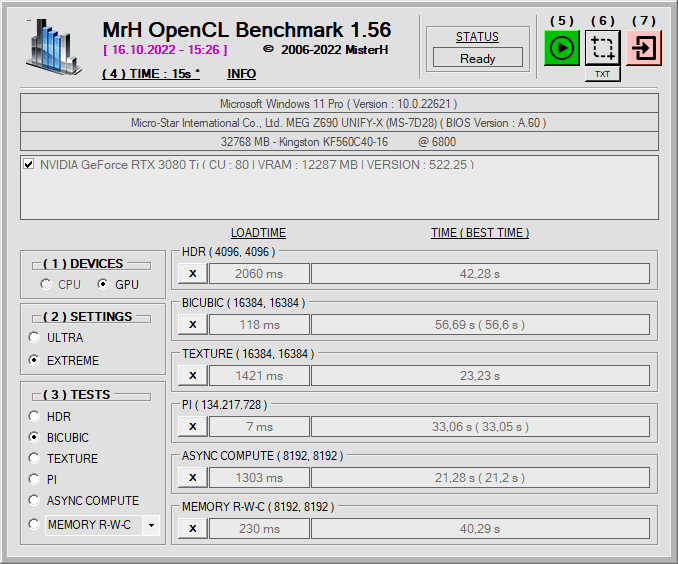This screenshot has height=564, width=678.
Task: Select the GPU device radio button
Action: click(102, 284)
